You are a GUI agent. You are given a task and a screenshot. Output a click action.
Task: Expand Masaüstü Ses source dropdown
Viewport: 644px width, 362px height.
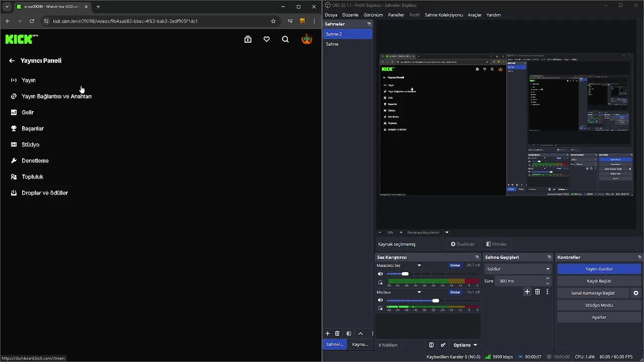pos(419,265)
